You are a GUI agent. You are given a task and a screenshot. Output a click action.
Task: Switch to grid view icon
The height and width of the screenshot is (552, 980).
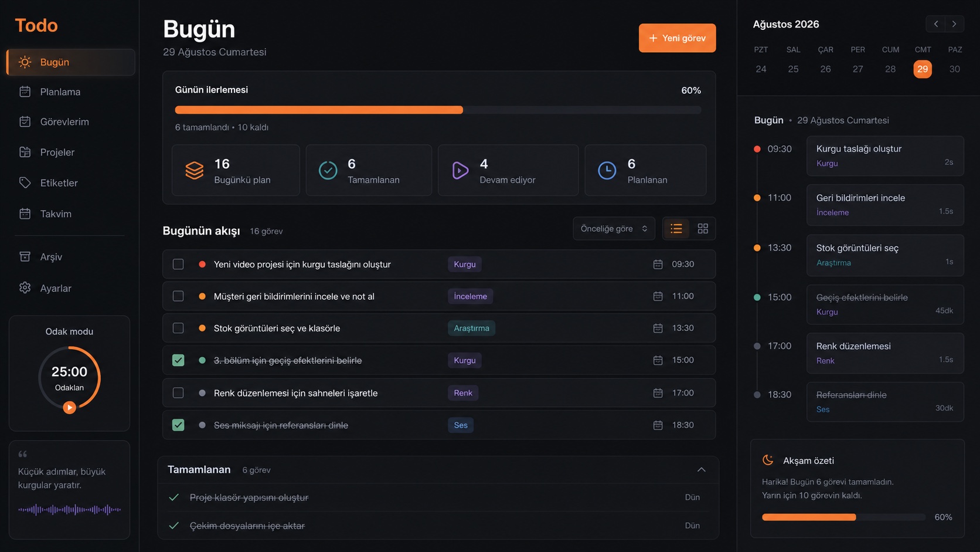click(703, 229)
